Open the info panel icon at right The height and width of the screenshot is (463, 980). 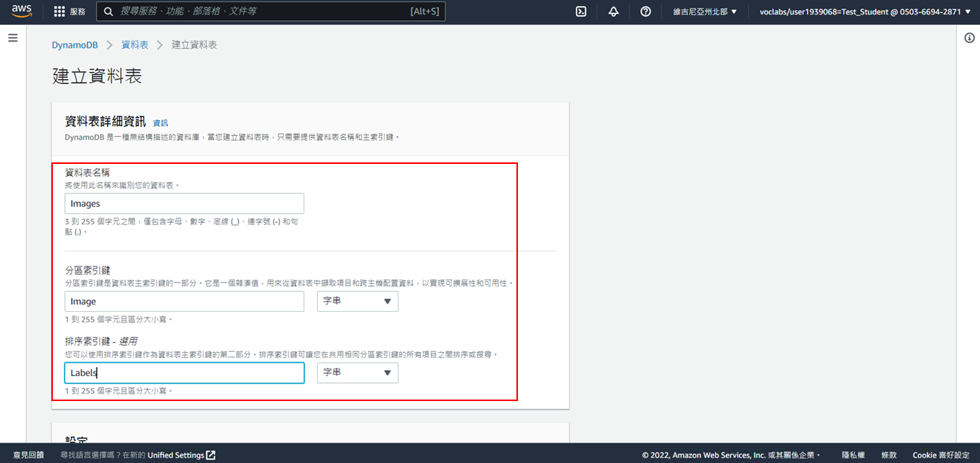coord(969,38)
